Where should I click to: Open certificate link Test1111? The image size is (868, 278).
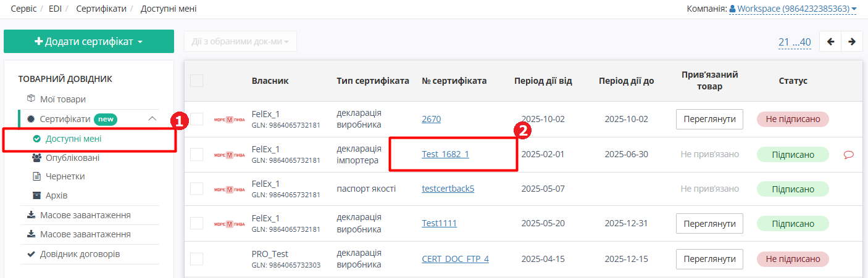click(439, 223)
